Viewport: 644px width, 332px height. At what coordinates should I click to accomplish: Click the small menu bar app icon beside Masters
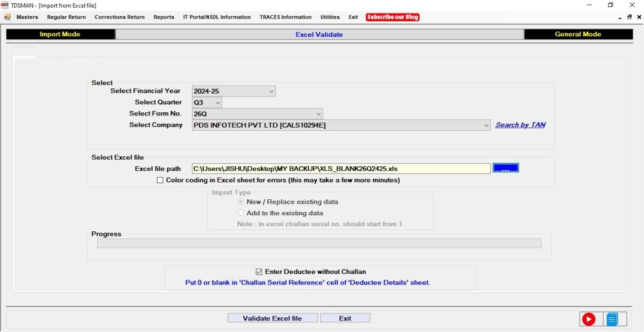(7, 17)
